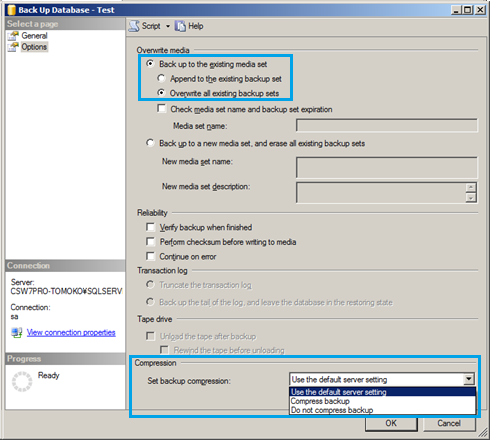Open the General page
This screenshot has width=490, height=440.
(x=34, y=36)
